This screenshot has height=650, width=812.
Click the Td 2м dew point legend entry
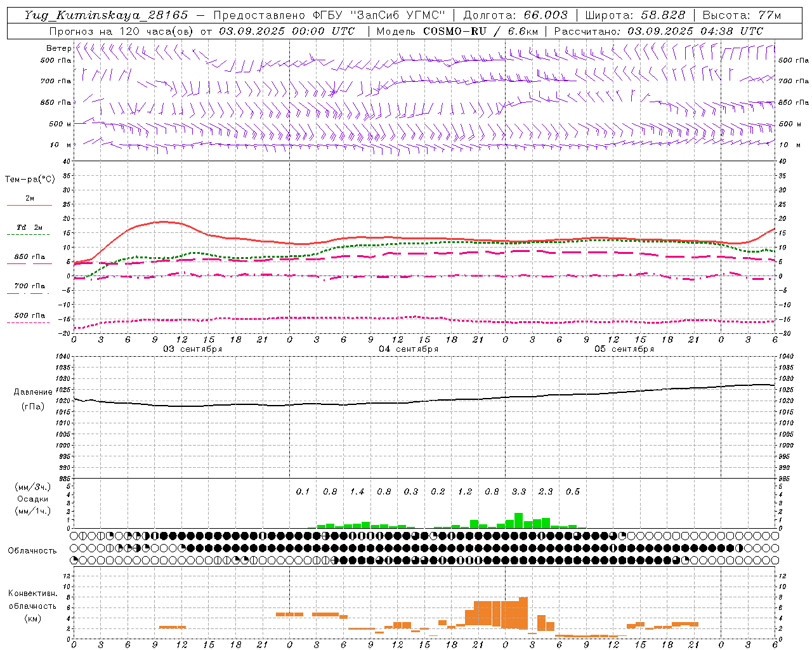pyautogui.click(x=29, y=230)
